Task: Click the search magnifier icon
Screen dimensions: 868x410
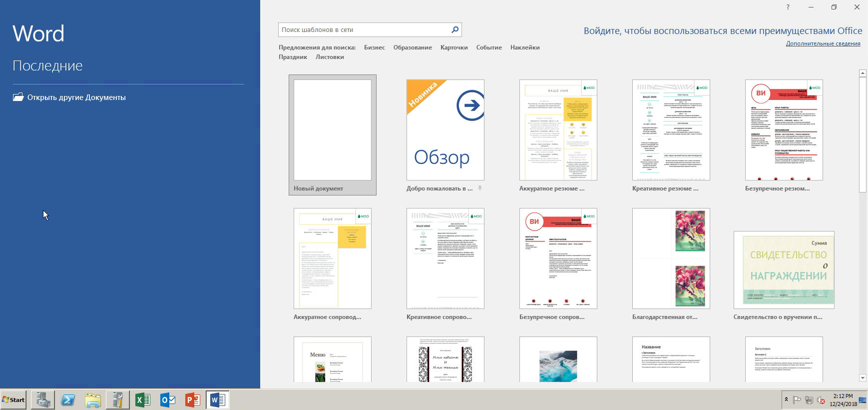Action: point(454,30)
